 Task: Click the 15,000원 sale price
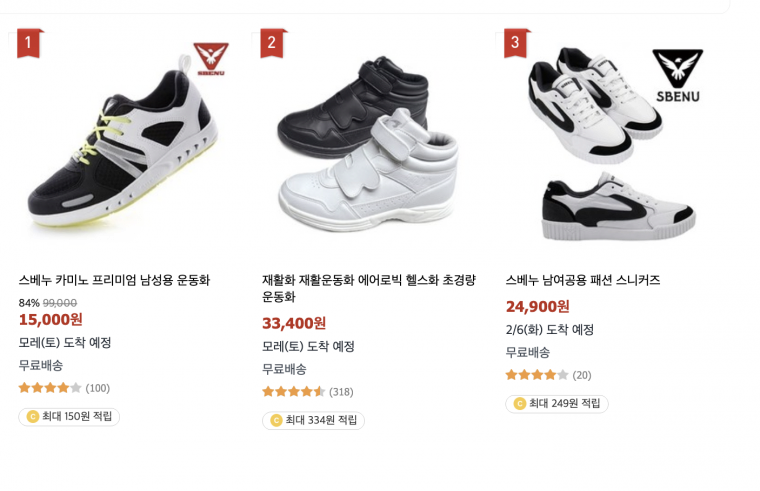tap(51, 320)
